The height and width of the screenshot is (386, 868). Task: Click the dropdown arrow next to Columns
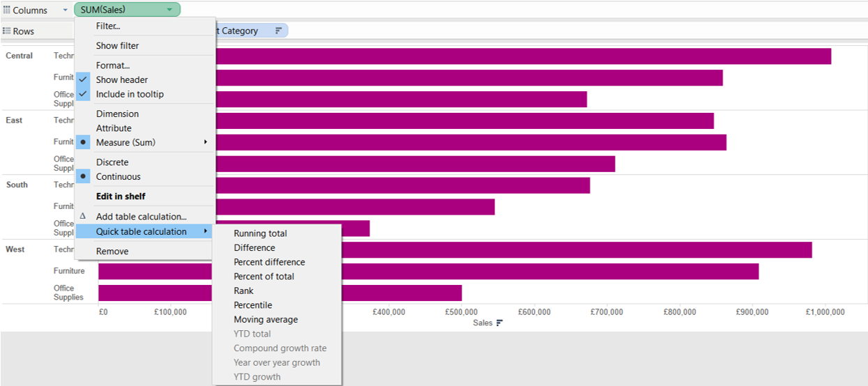coord(65,10)
